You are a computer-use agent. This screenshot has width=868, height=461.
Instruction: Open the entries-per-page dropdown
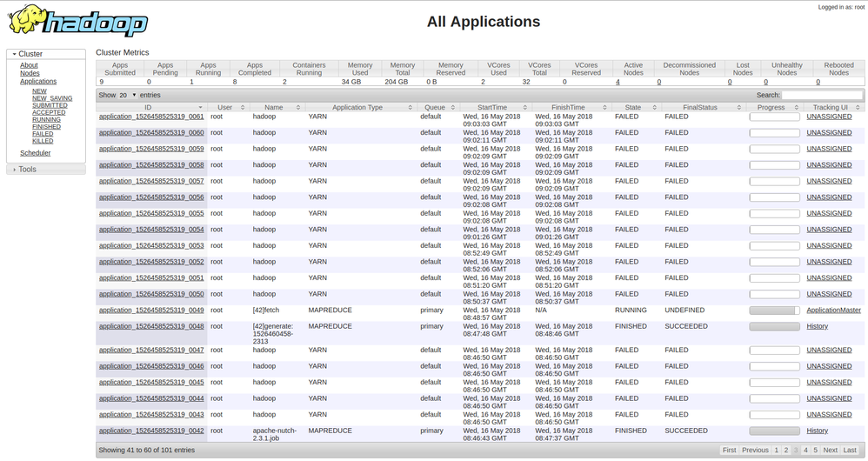coord(128,95)
